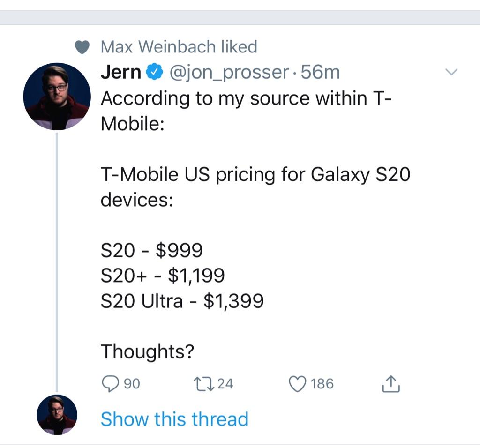Screen dimensions: 480x448
Task: Open tweet by clicking S20 Ultra - $1,399
Action: (182, 301)
